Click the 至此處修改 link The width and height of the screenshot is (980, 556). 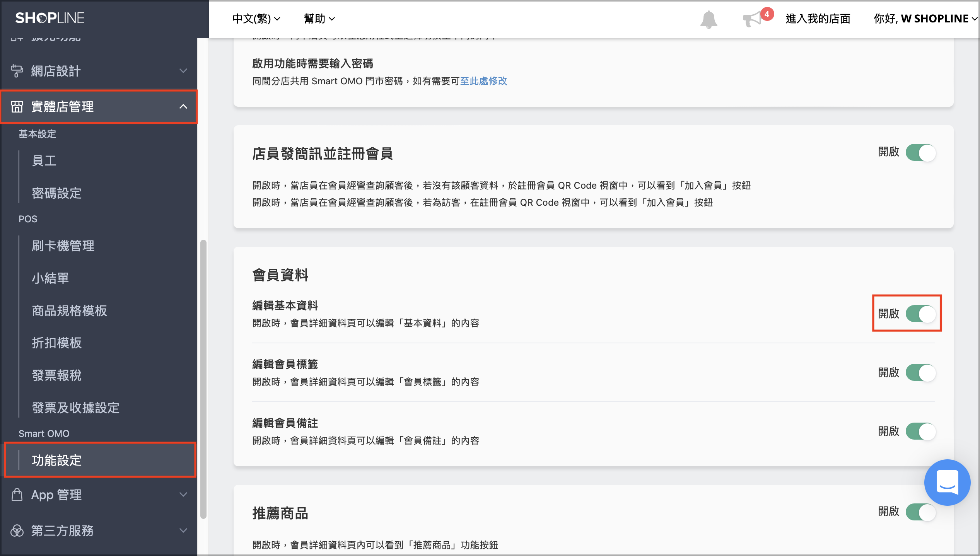click(x=483, y=81)
